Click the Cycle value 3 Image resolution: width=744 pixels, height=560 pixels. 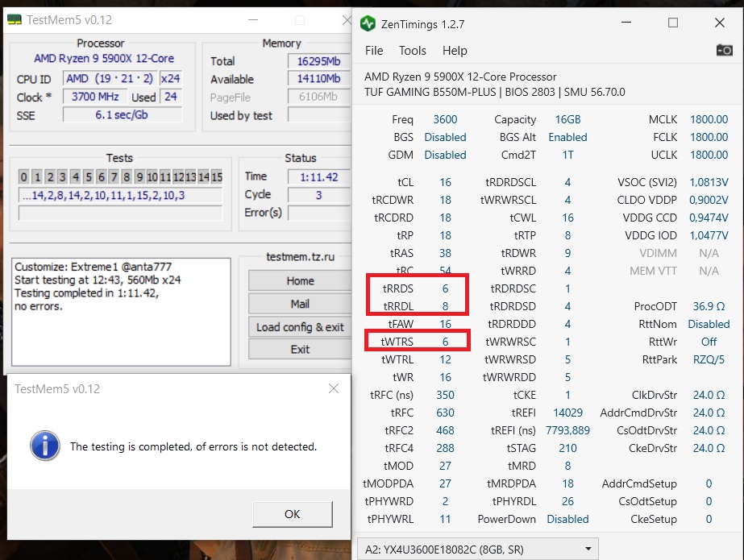tap(318, 195)
